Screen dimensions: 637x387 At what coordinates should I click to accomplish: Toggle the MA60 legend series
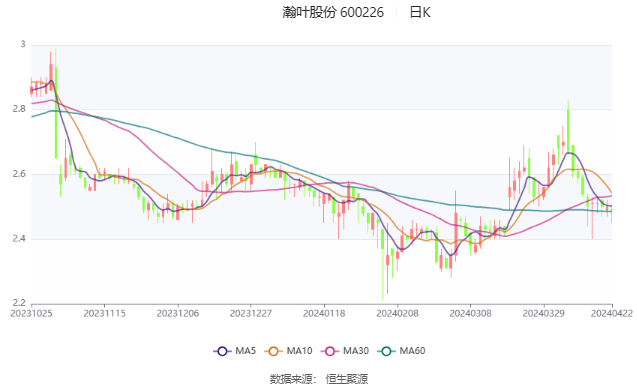pos(401,351)
